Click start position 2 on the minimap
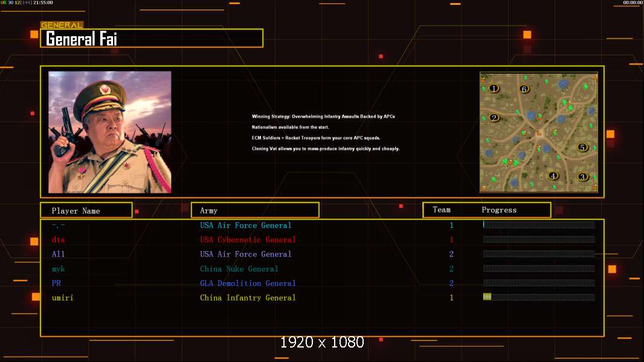This screenshot has width=644, height=362. tap(494, 118)
